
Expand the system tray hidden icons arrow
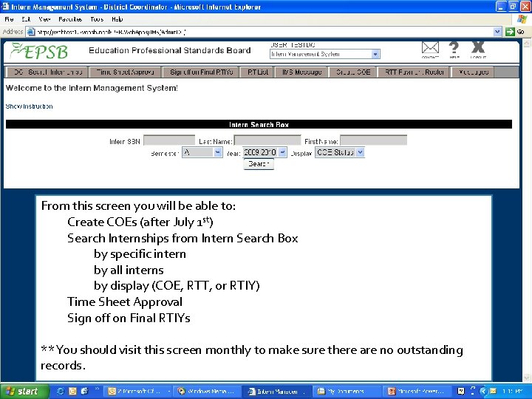(x=483, y=391)
